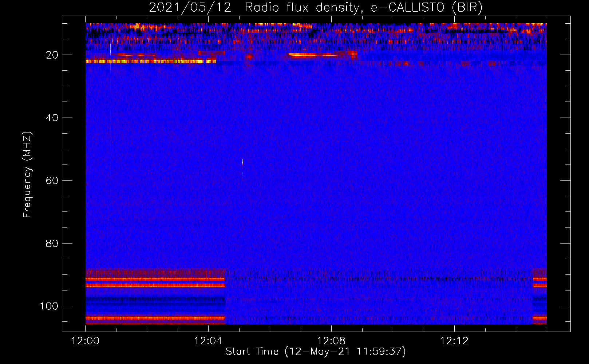
Task: Click the time tick label '12:00'
Action: tap(86, 341)
